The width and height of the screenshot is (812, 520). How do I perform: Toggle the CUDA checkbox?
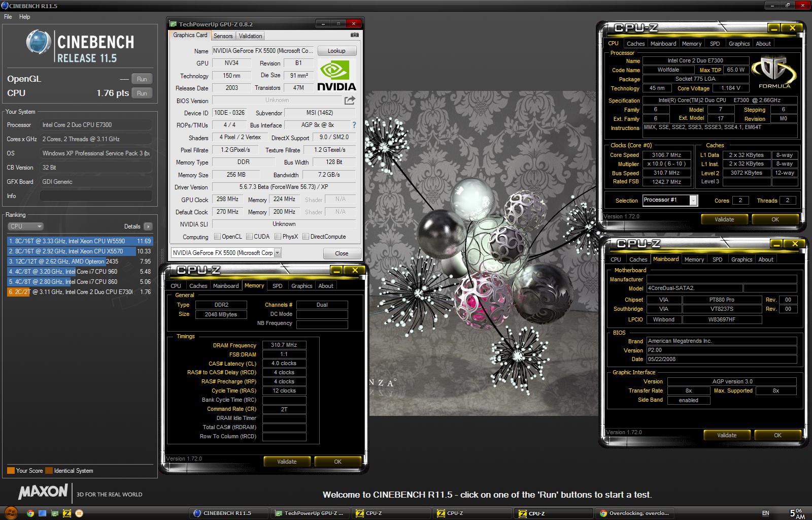249,237
